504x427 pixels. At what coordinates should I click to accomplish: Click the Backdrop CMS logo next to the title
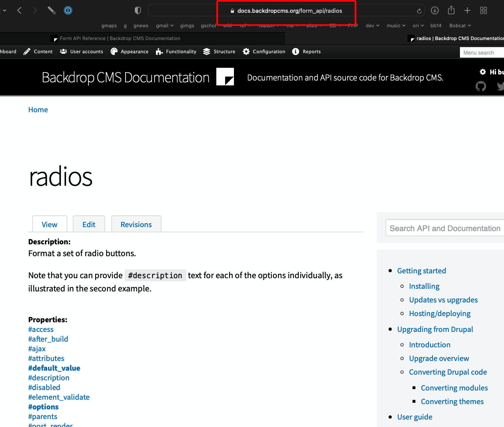(225, 77)
